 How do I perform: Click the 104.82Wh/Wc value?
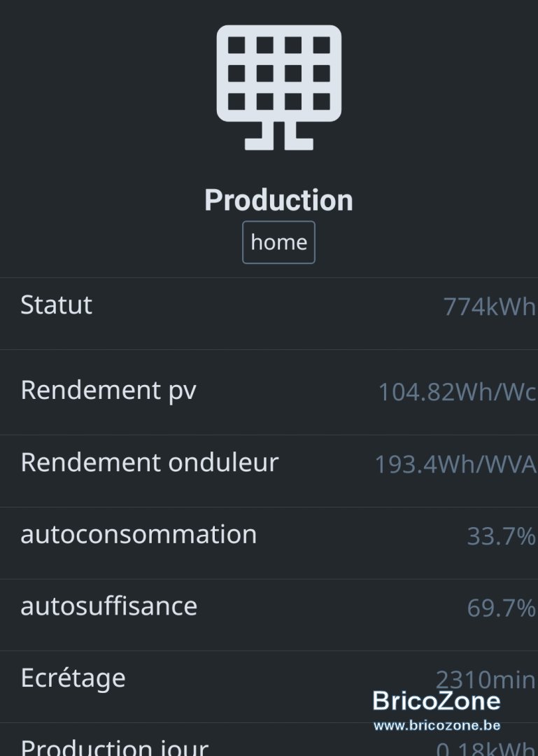(x=457, y=391)
